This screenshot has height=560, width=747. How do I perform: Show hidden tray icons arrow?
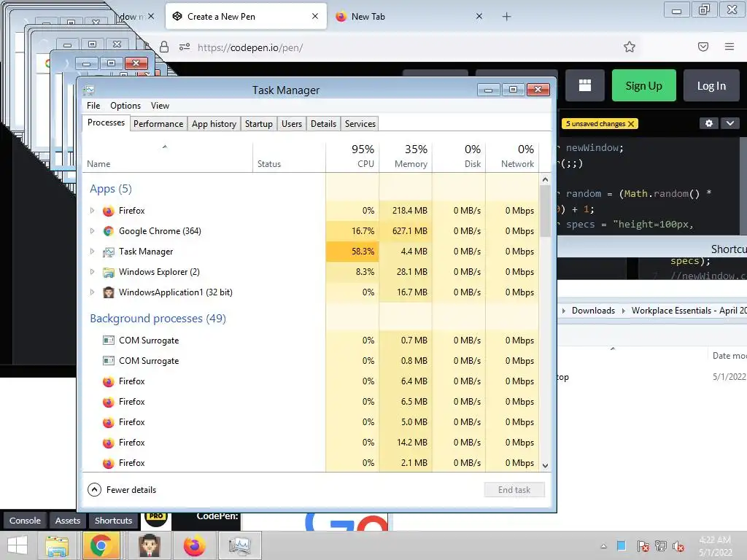pos(603,546)
